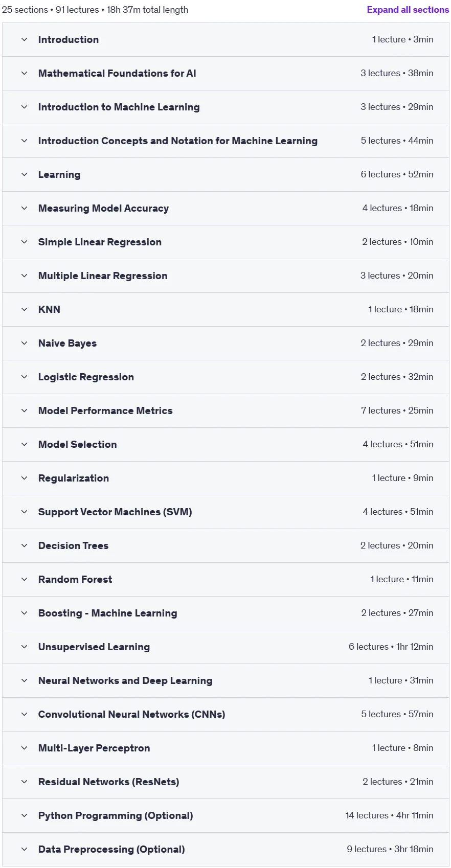
Task: Show Support Vector Machines (SVM) lectures
Action: click(225, 512)
